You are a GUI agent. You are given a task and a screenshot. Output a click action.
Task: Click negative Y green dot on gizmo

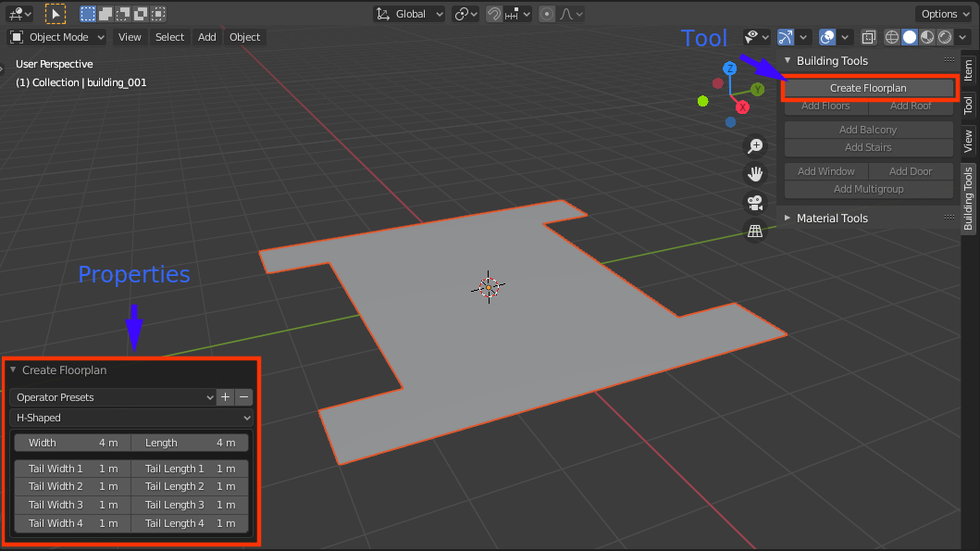click(x=703, y=101)
